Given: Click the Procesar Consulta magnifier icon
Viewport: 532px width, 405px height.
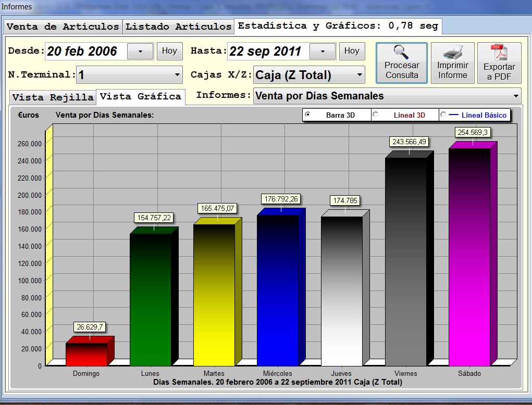Looking at the screenshot, I should click(401, 53).
